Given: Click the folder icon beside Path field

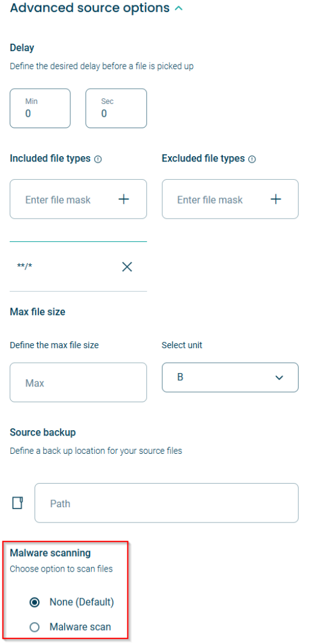Looking at the screenshot, I should 17,503.
